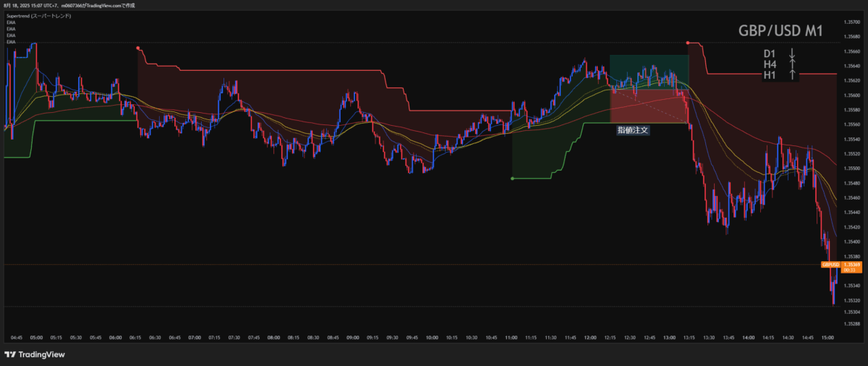Click the green Supertrend start dot near 11:00
868x366 pixels.
tap(512, 179)
